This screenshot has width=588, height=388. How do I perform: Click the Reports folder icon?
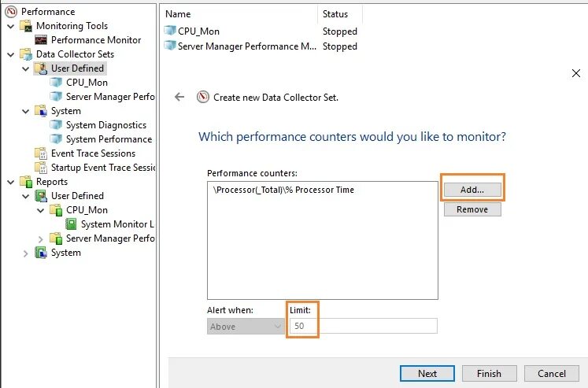[x=27, y=182]
